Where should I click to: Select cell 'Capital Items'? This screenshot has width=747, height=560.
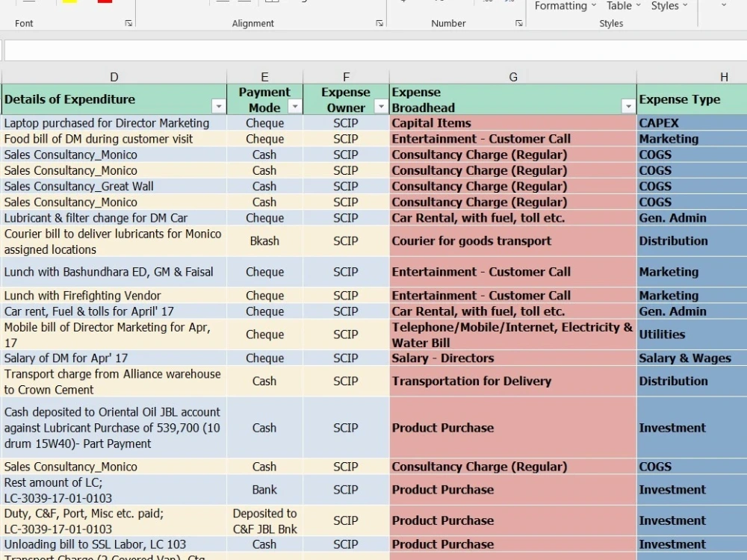513,123
